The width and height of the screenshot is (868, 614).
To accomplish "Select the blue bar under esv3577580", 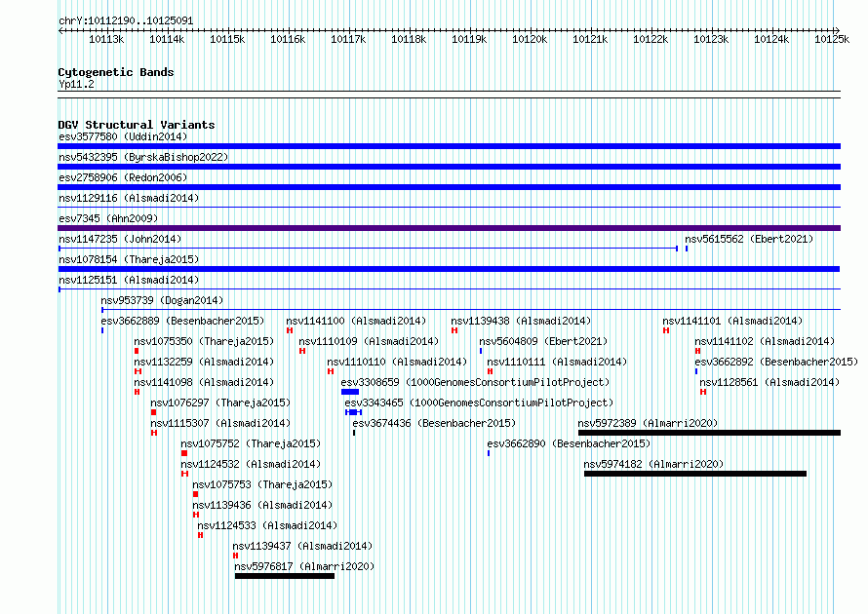I will coord(449,146).
